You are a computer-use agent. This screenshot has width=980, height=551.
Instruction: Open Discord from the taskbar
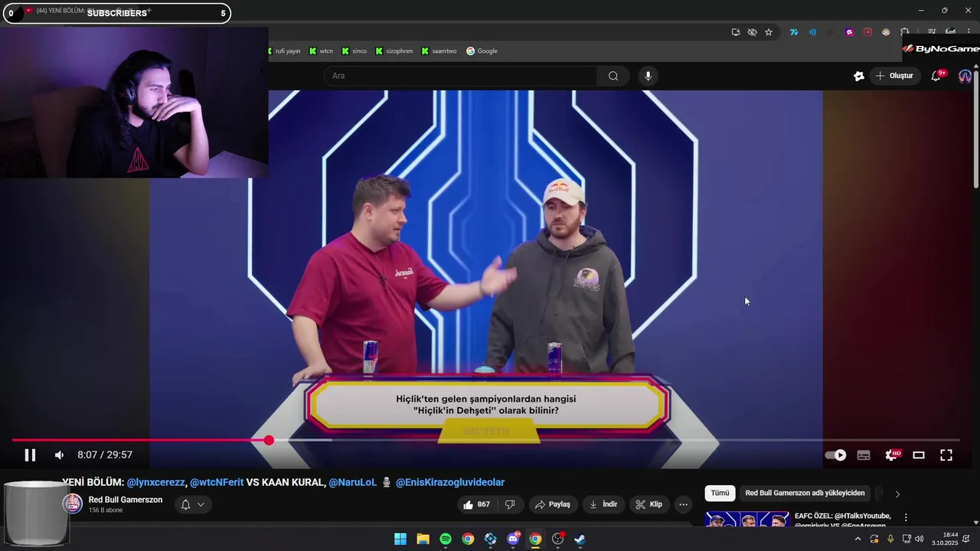tap(513, 540)
